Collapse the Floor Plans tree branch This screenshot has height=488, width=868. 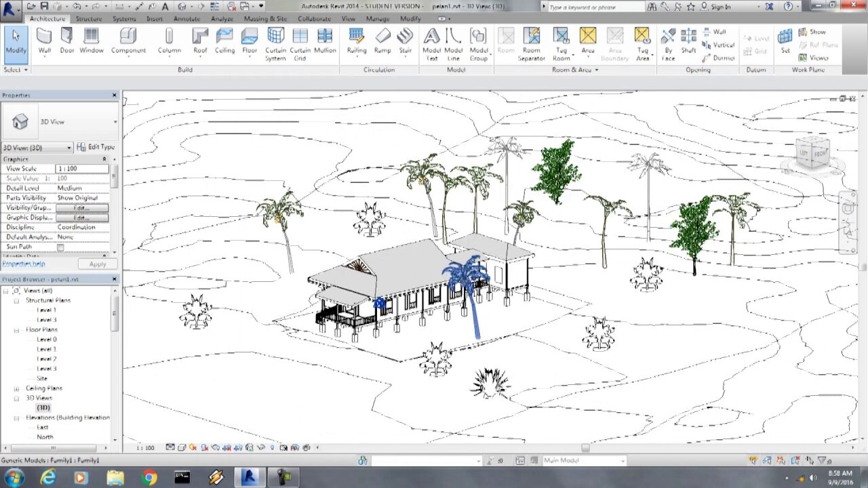[15, 329]
